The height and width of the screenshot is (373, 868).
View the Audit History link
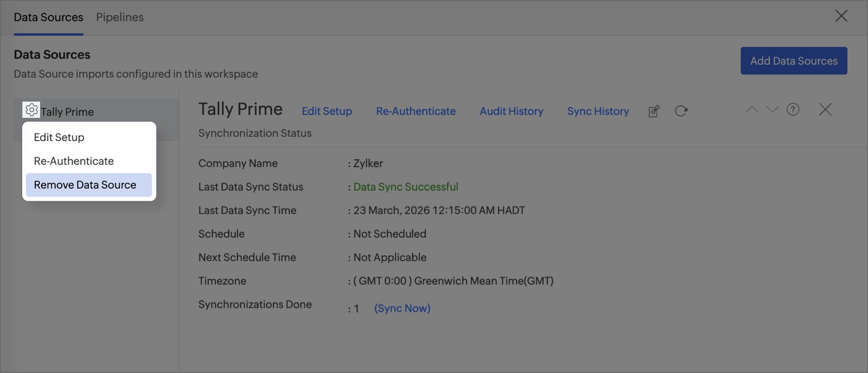click(x=511, y=111)
